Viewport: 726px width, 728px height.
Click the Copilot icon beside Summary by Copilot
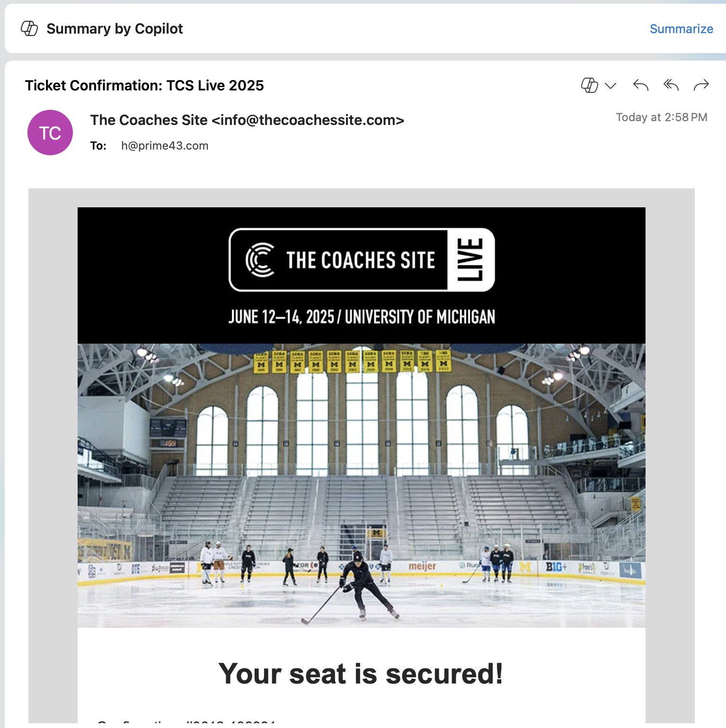click(x=29, y=28)
